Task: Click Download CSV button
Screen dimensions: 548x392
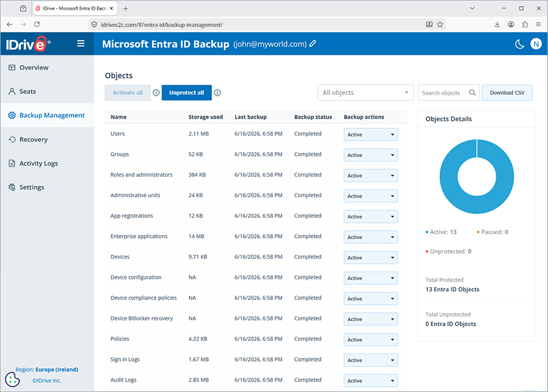Action: tap(507, 93)
